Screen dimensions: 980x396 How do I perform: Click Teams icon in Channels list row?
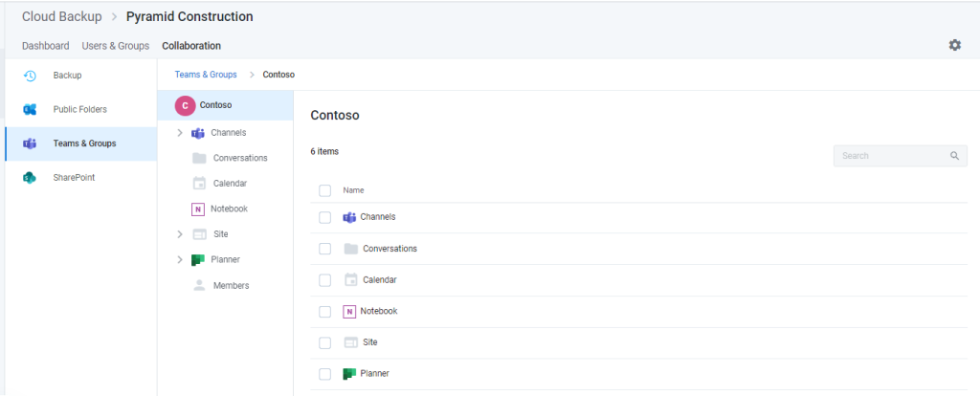click(349, 217)
